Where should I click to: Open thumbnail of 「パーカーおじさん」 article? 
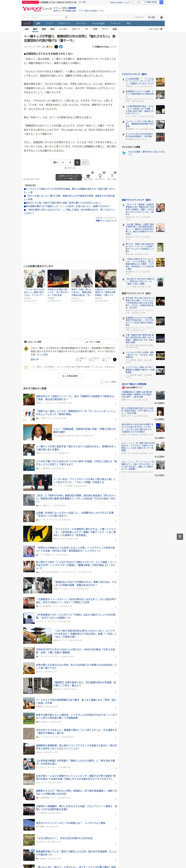point(34,279)
